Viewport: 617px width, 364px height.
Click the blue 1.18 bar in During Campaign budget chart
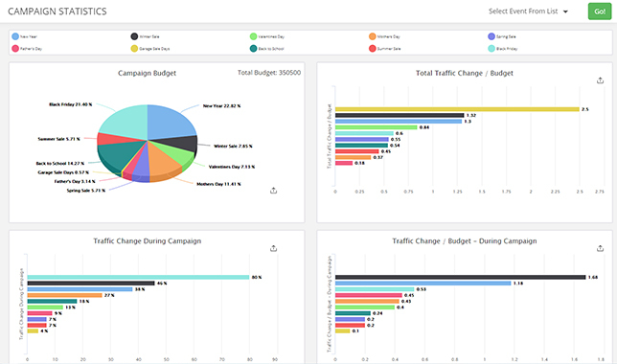[423, 284]
